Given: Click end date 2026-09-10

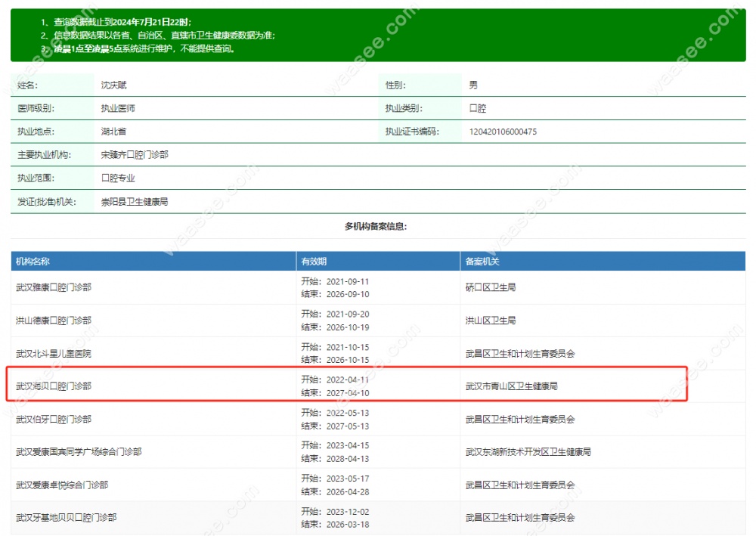Looking at the screenshot, I should pyautogui.click(x=348, y=294).
